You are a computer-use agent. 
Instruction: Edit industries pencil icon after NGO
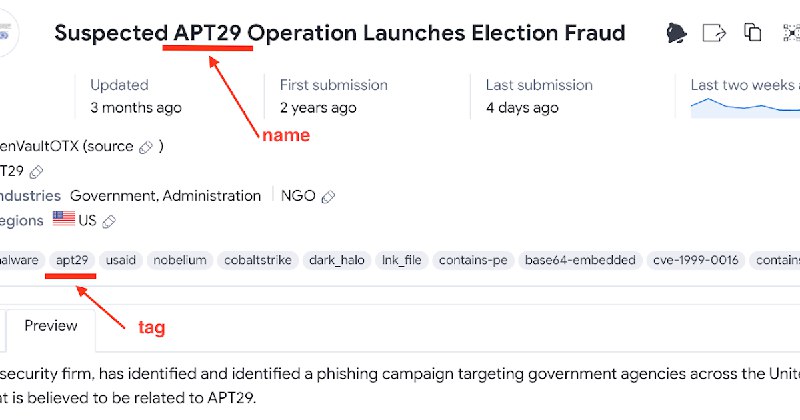328,196
